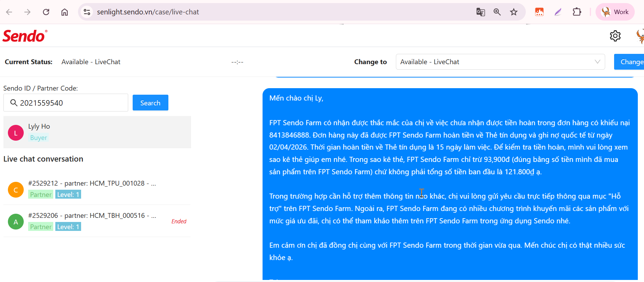The image size is (644, 282).
Task: Click the orange C avatar for #2529212
Action: tap(16, 190)
